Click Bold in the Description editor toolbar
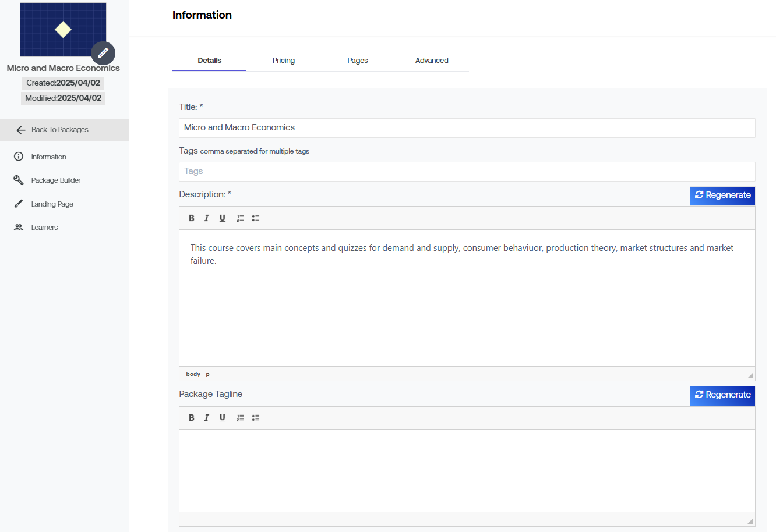 coord(191,218)
